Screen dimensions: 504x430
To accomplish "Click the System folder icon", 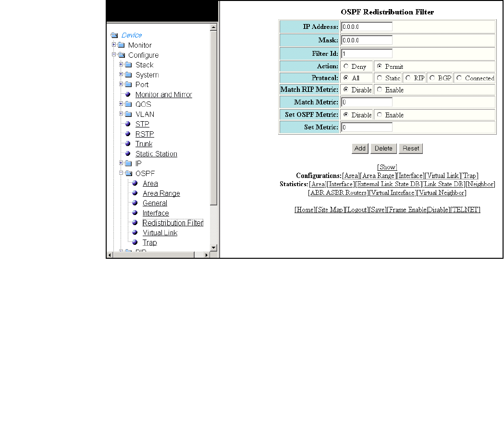I will [x=128, y=75].
